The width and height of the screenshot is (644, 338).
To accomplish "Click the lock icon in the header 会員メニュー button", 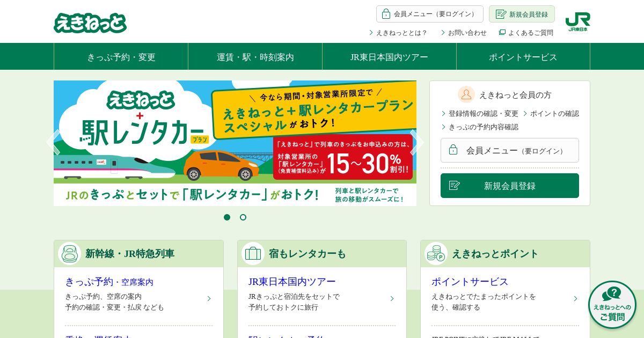I will [386, 14].
